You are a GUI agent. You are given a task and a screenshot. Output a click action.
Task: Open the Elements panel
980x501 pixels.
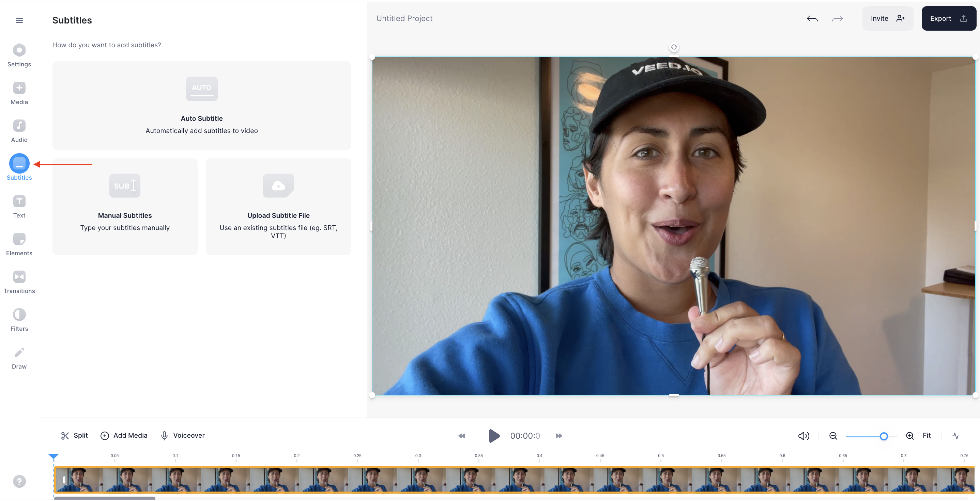coord(19,239)
